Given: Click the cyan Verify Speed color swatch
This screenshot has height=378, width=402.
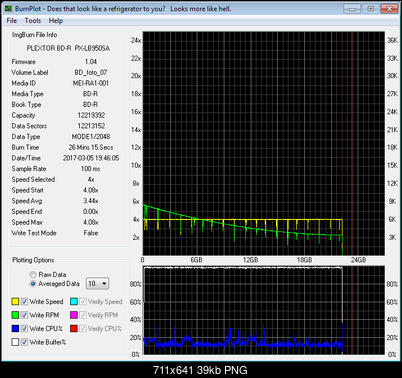Looking at the screenshot, I should point(74,302).
